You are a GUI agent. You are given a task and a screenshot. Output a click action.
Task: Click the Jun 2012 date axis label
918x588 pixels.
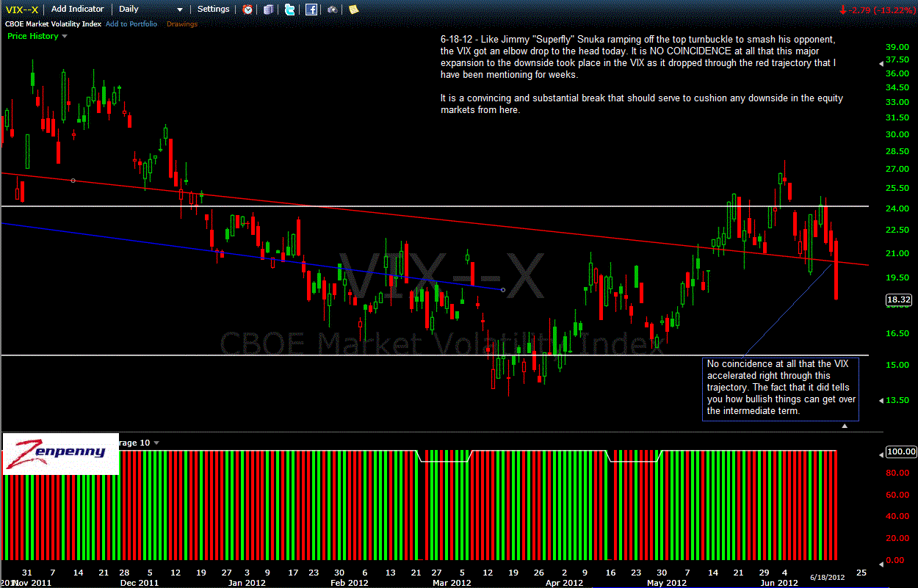coord(778,583)
